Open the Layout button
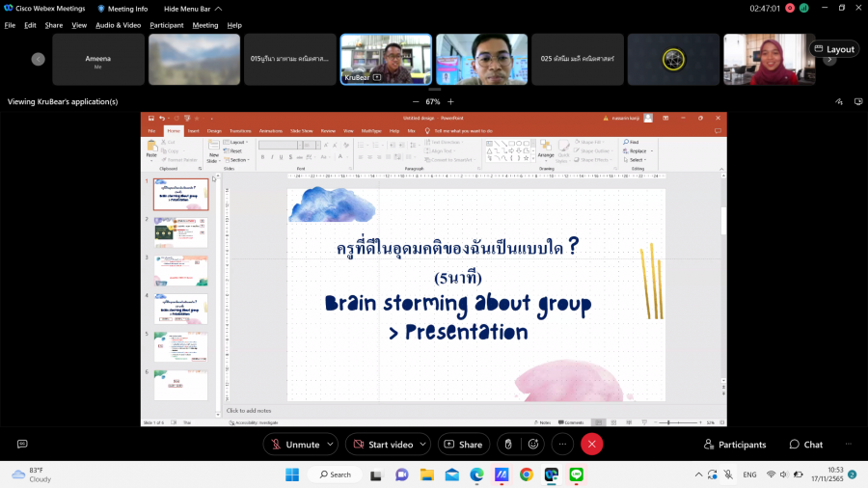The image size is (868, 488). (x=833, y=49)
